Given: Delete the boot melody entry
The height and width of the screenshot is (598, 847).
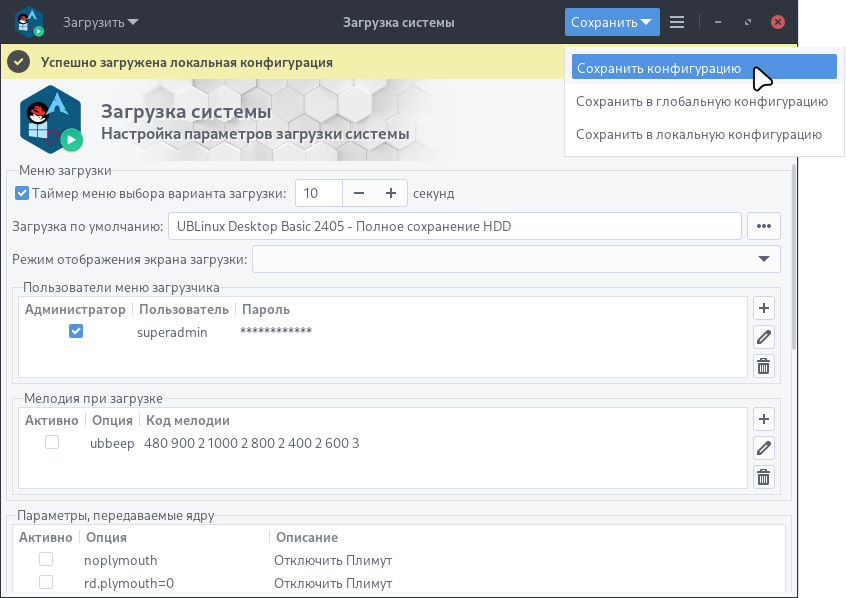Looking at the screenshot, I should click(763, 478).
